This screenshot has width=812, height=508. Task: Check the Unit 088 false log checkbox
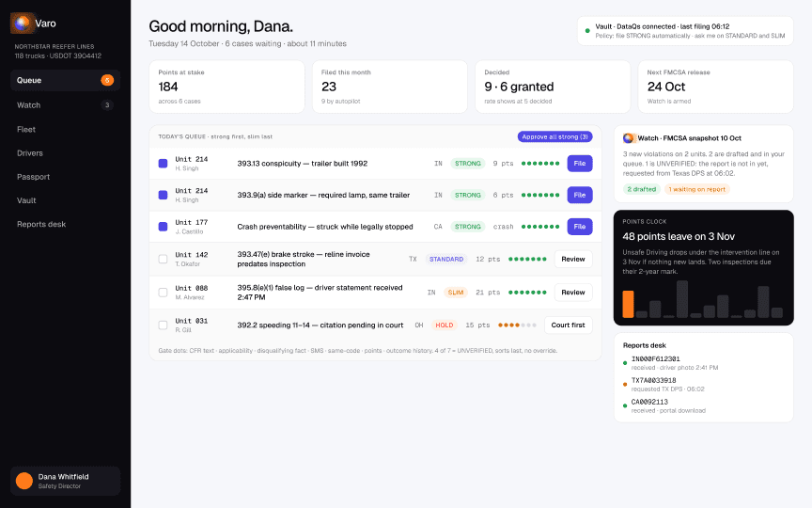163,293
